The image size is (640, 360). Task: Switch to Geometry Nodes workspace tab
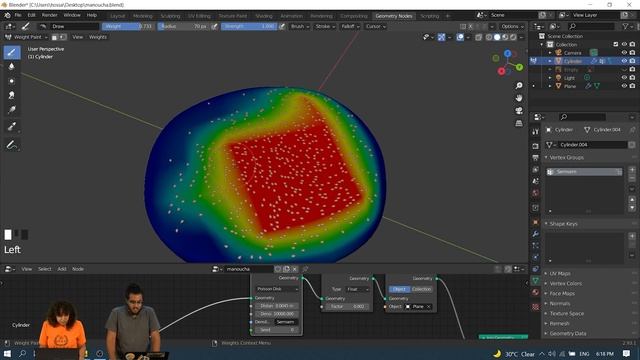pyautogui.click(x=394, y=16)
